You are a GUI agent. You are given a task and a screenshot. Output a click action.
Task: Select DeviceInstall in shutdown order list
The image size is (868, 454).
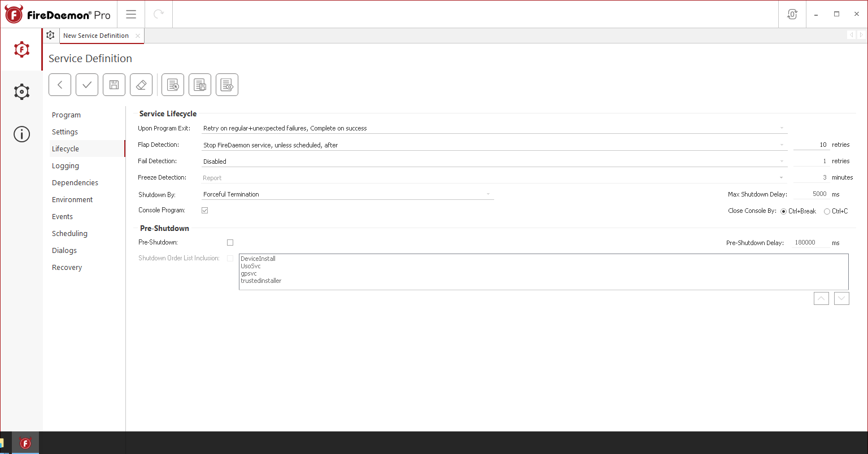(x=258, y=259)
